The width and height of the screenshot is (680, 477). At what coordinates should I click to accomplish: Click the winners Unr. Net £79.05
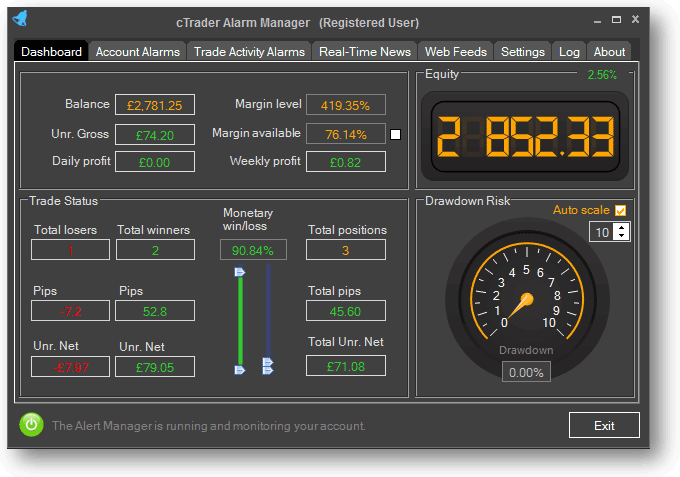155,366
